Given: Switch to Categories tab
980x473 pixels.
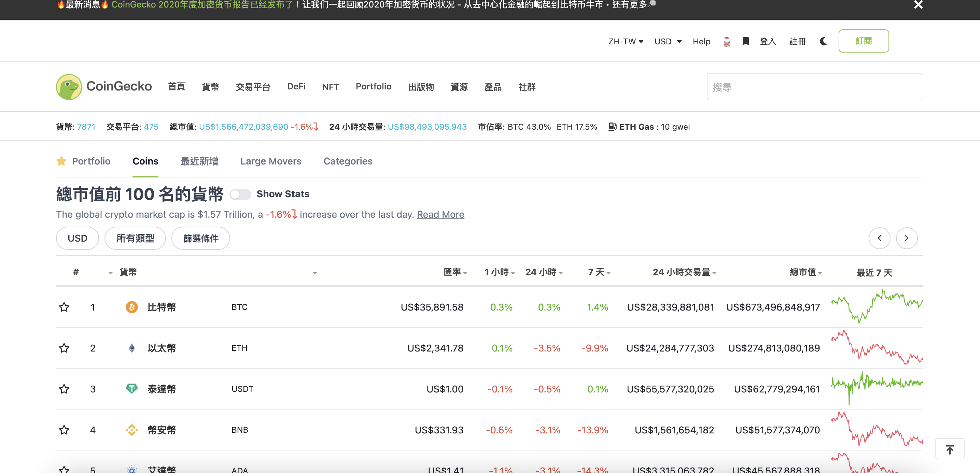Looking at the screenshot, I should [348, 161].
